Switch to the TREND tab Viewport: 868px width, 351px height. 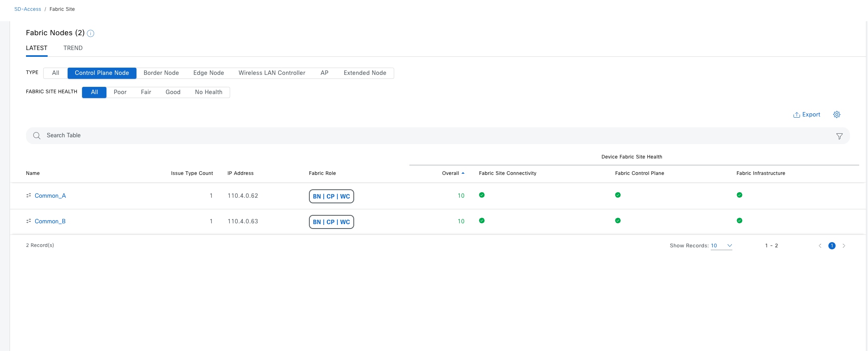click(x=73, y=48)
